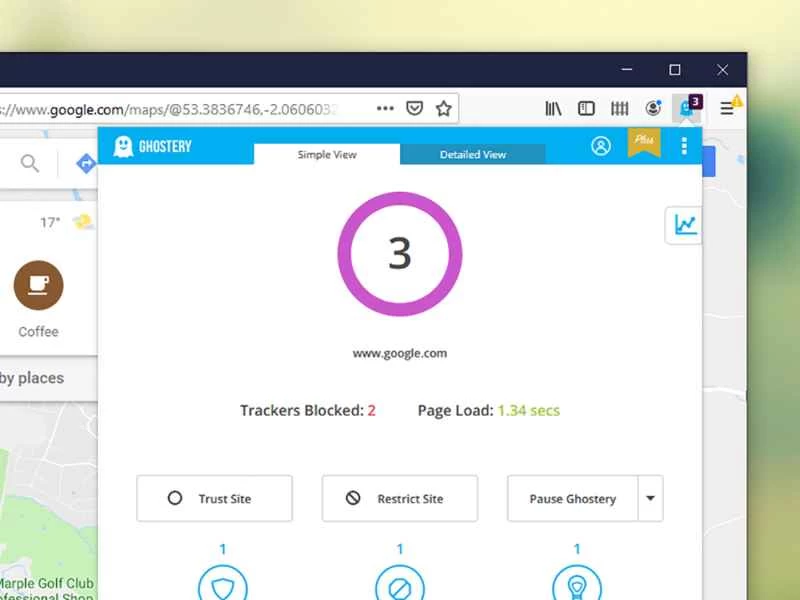Expand the Pause Ghostery dropdown arrow
Image resolution: width=800 pixels, height=600 pixels.
coord(651,498)
